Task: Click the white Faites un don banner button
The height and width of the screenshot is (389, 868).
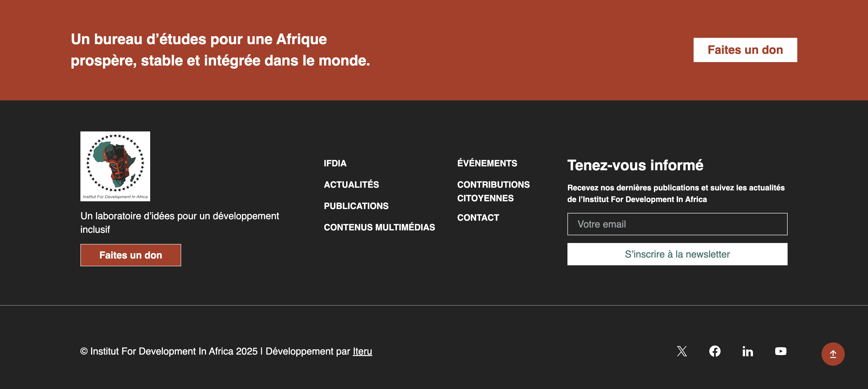Action: (x=745, y=50)
